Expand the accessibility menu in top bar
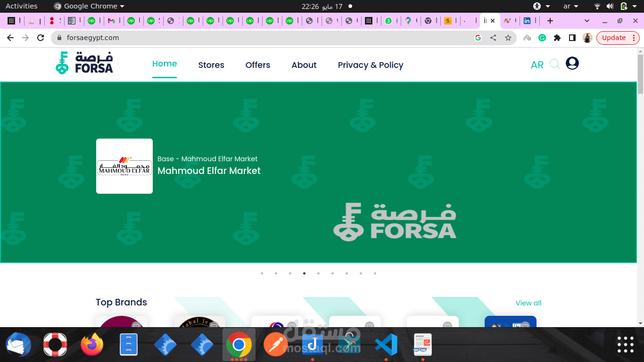This screenshot has height=362, width=644. tap(542, 6)
